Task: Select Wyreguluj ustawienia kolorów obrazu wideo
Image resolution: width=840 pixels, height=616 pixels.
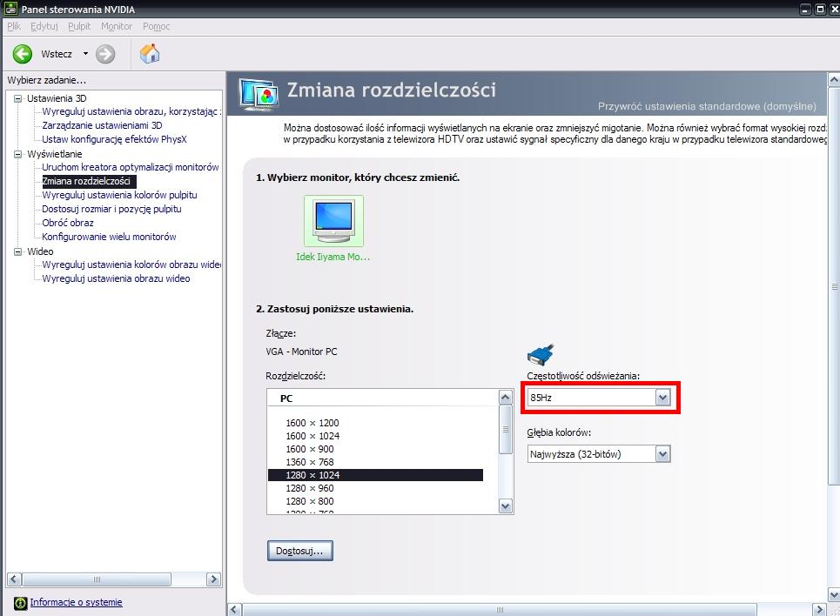Action: point(131,264)
